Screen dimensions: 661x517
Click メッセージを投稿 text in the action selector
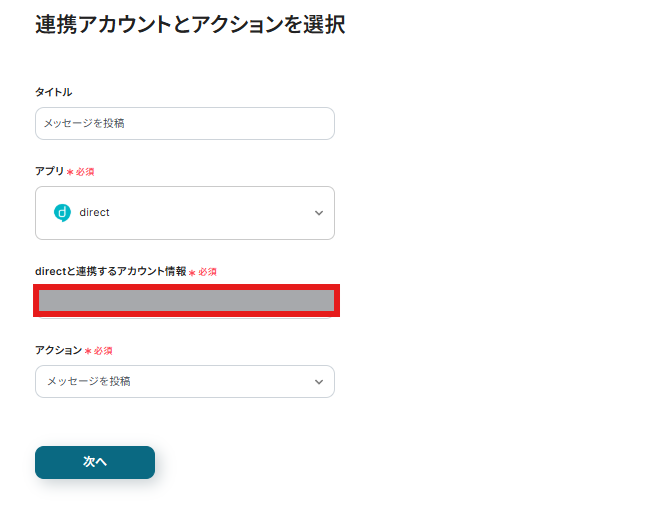tap(88, 382)
